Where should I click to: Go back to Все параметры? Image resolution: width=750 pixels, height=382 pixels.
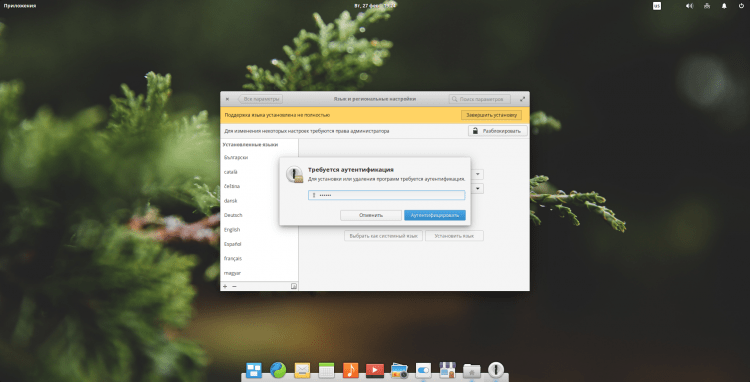260,99
